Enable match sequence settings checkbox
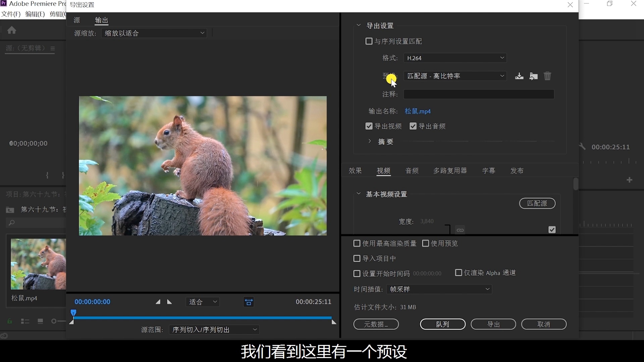The height and width of the screenshot is (362, 644). pos(369,41)
